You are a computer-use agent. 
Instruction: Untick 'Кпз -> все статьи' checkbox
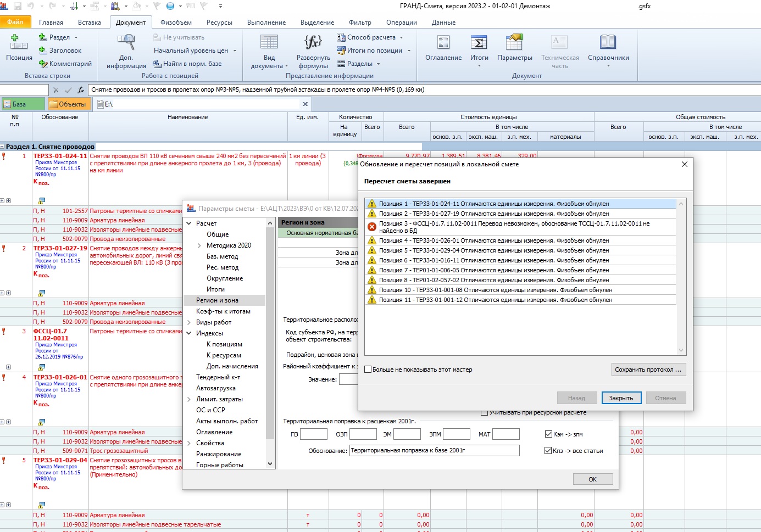[x=548, y=451]
